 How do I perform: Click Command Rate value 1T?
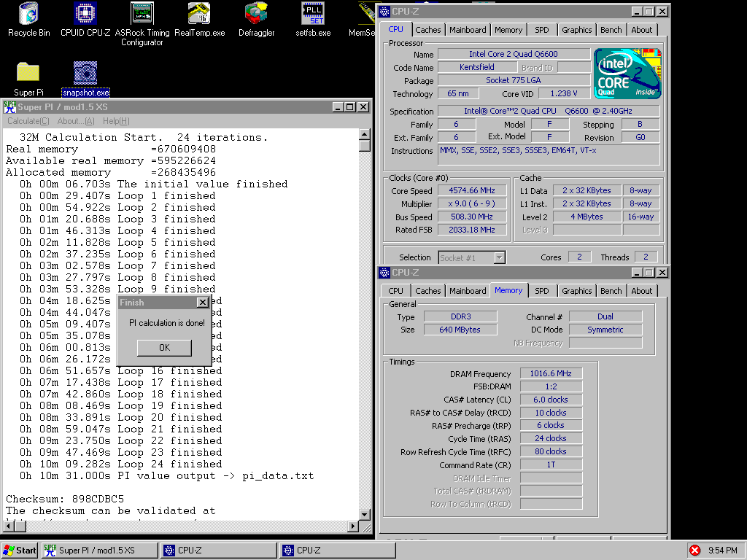tap(551, 464)
